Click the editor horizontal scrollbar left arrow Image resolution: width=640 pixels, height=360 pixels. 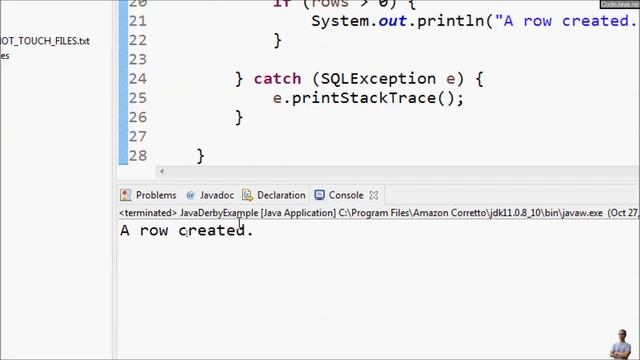[x=162, y=171]
